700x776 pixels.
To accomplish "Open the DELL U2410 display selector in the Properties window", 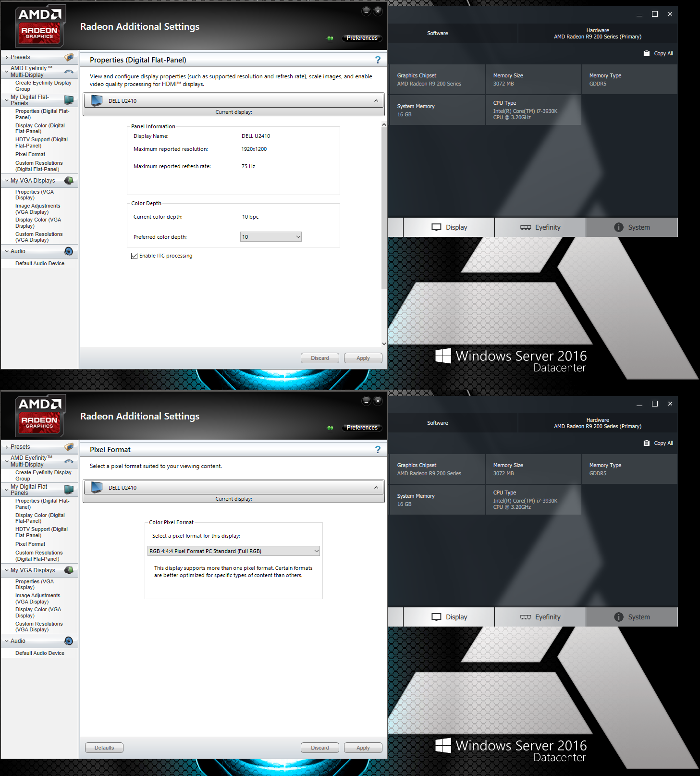I will (x=234, y=101).
